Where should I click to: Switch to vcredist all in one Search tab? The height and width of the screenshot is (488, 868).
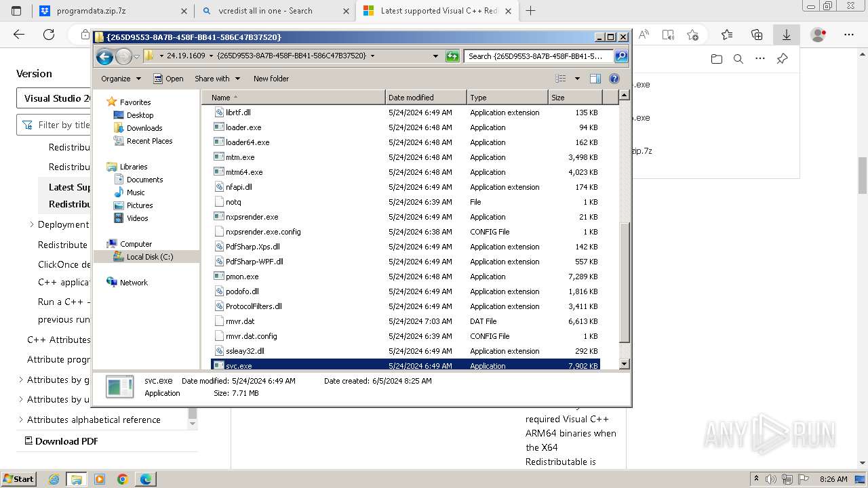274,11
